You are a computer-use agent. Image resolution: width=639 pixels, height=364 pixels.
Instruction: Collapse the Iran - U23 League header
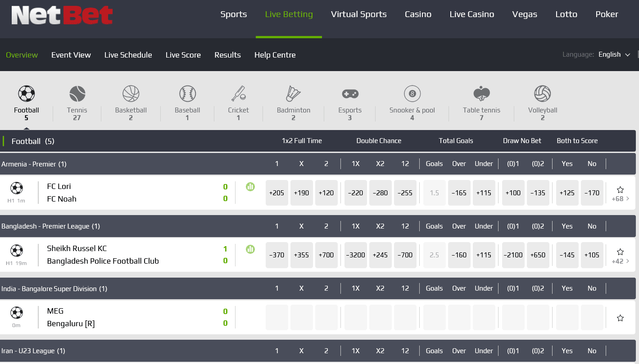point(318,351)
